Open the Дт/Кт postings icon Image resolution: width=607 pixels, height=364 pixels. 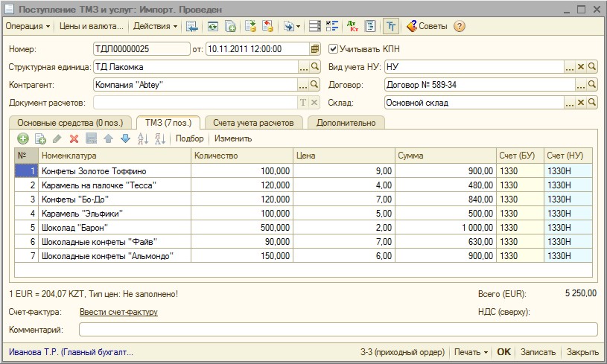click(x=353, y=26)
